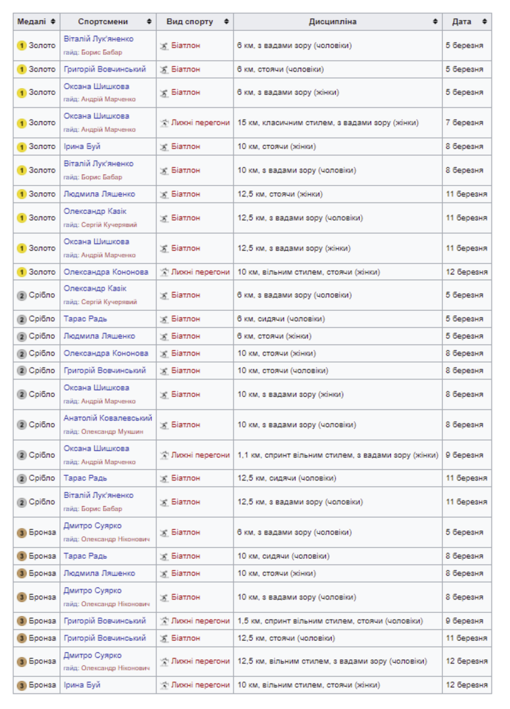Image resolution: width=510 pixels, height=709 pixels.
Task: Sort table by Спортсмени column arrows
Action: click(x=149, y=21)
